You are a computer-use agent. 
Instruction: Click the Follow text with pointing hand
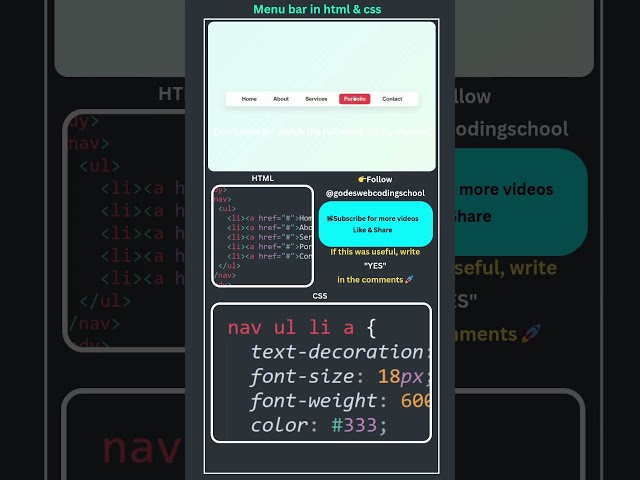(375, 179)
